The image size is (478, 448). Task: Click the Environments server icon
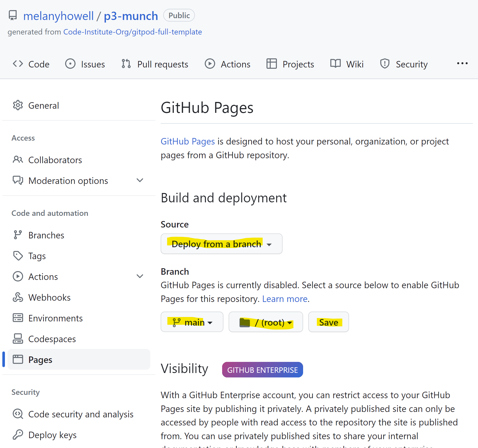[18, 318]
